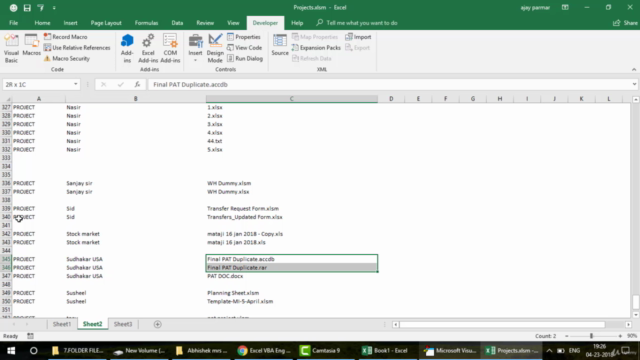
Task: Open the Add-ins manager
Action: [x=127, y=49]
